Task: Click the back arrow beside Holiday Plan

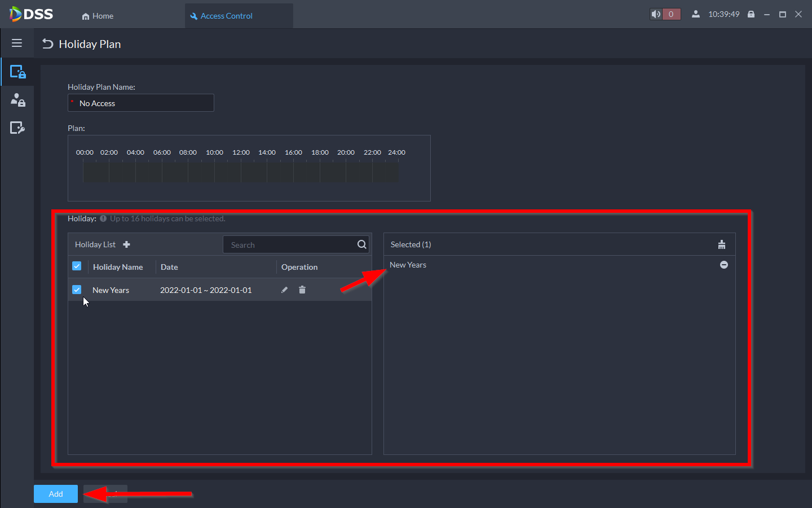Action: point(48,44)
